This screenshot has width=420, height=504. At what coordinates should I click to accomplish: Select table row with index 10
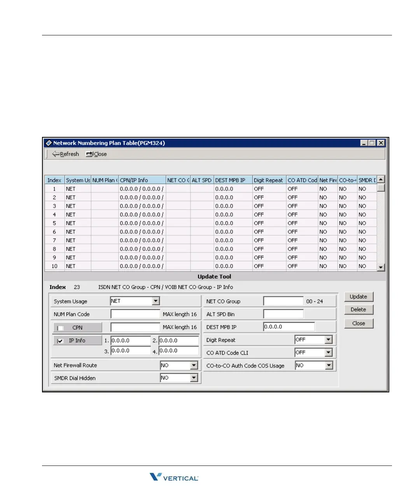[211, 266]
